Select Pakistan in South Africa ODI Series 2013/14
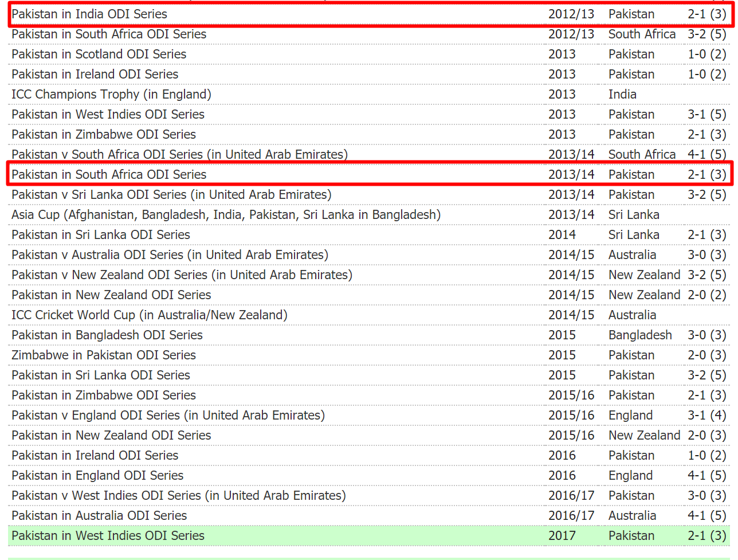 [x=109, y=174]
